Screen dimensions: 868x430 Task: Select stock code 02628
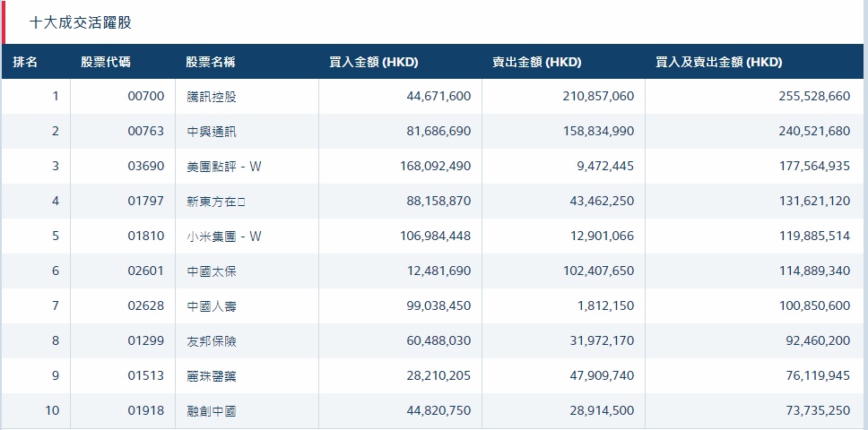(x=146, y=305)
